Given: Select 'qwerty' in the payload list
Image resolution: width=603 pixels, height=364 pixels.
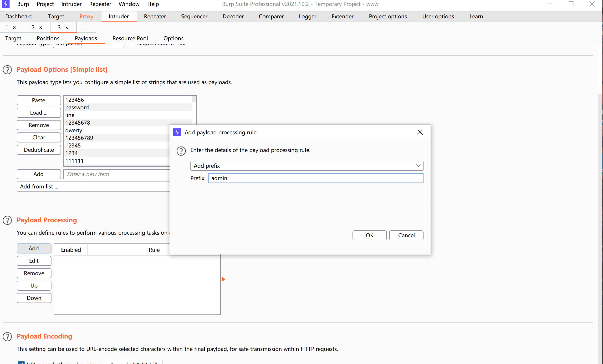Looking at the screenshot, I should pos(117,130).
